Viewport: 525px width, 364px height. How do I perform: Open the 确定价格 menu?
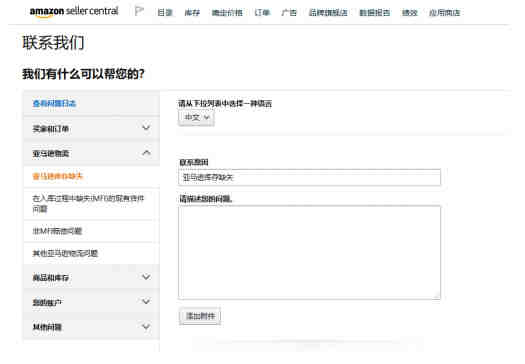pos(227,13)
